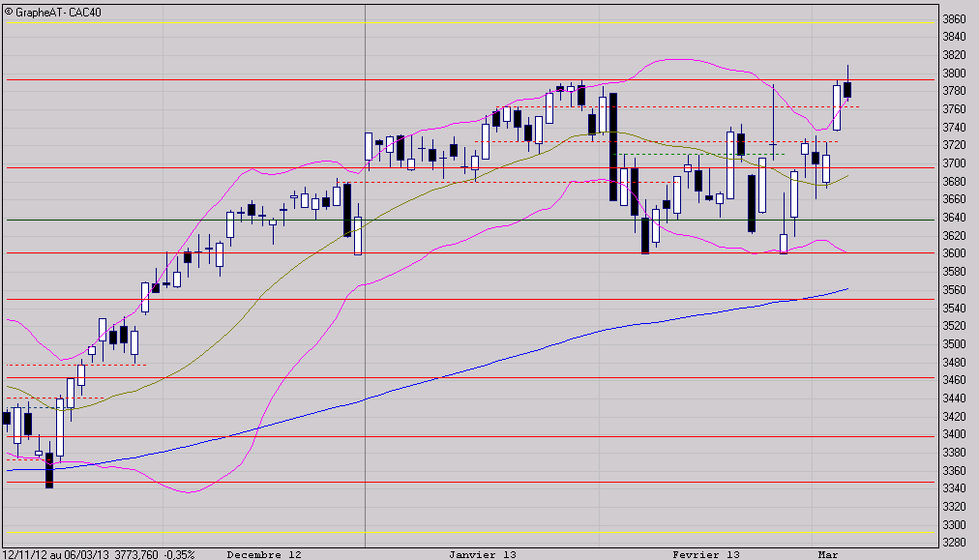Click the Decembre 12 axis label
The image size is (979, 560).
pyautogui.click(x=264, y=554)
